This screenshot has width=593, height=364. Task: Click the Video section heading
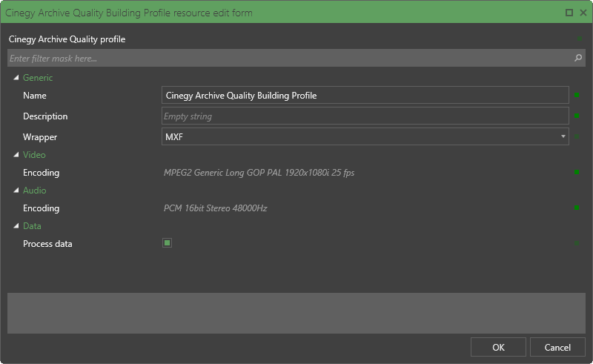[x=34, y=155]
